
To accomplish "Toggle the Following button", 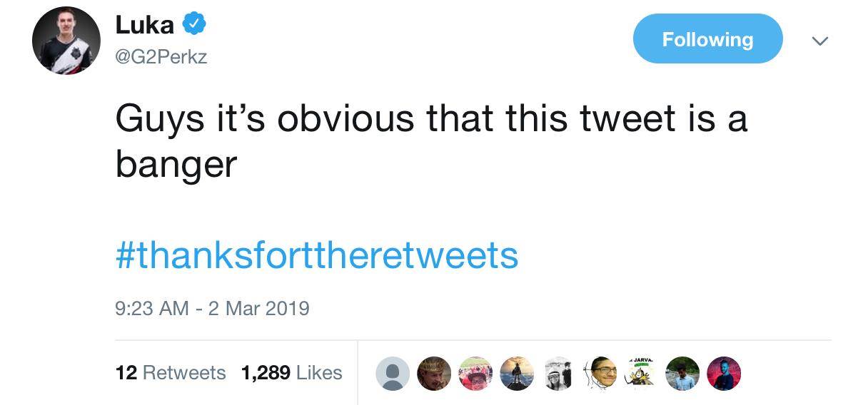I will 707,39.
